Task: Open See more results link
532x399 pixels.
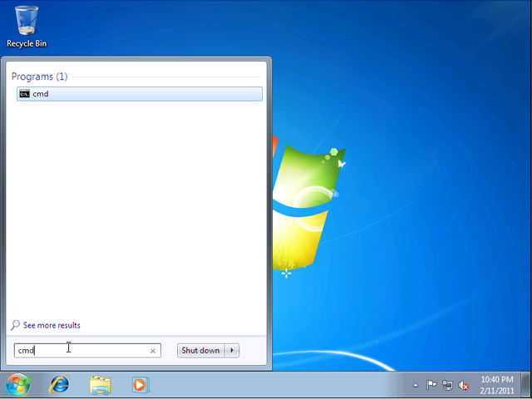Action: tap(52, 325)
